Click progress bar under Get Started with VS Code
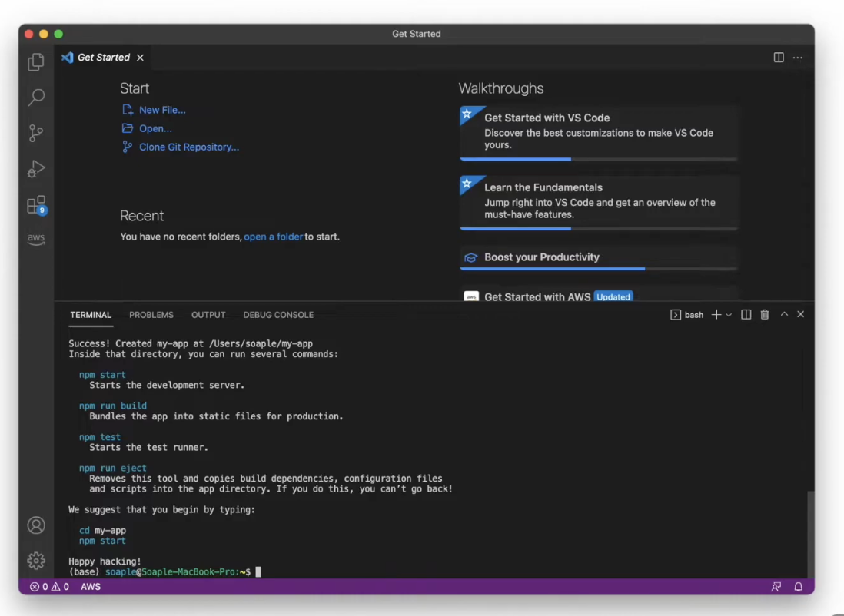The image size is (844, 616). tap(598, 159)
